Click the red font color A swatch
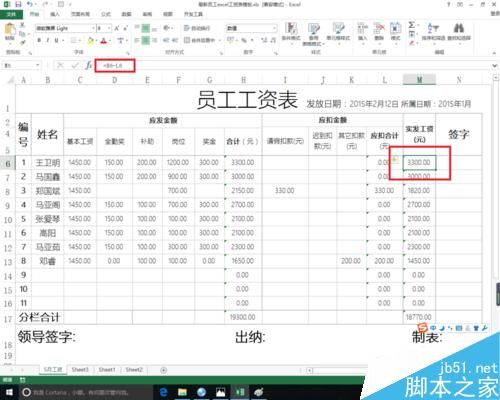500x400 pixels. pyautogui.click(x=104, y=41)
